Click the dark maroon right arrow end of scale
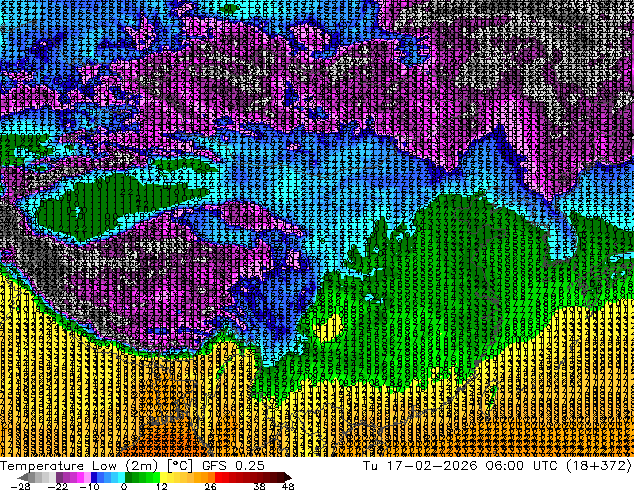The width and height of the screenshot is (634, 490). pos(288,477)
